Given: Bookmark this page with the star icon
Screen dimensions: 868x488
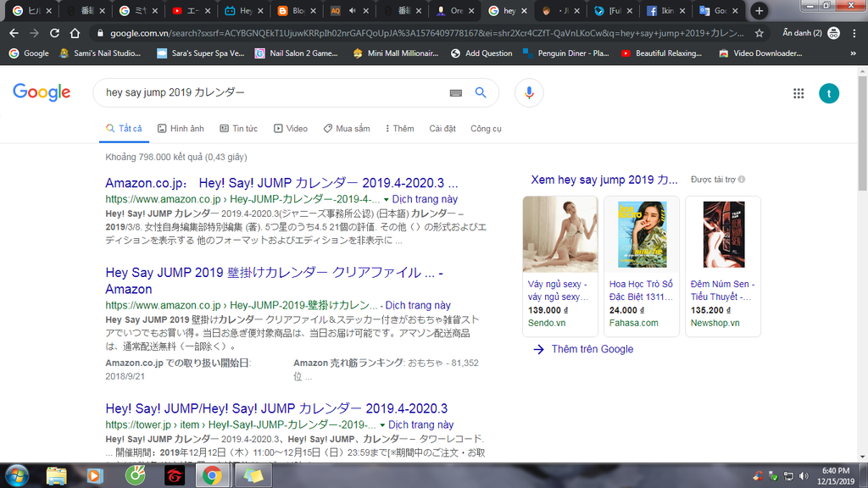Looking at the screenshot, I should point(759,33).
